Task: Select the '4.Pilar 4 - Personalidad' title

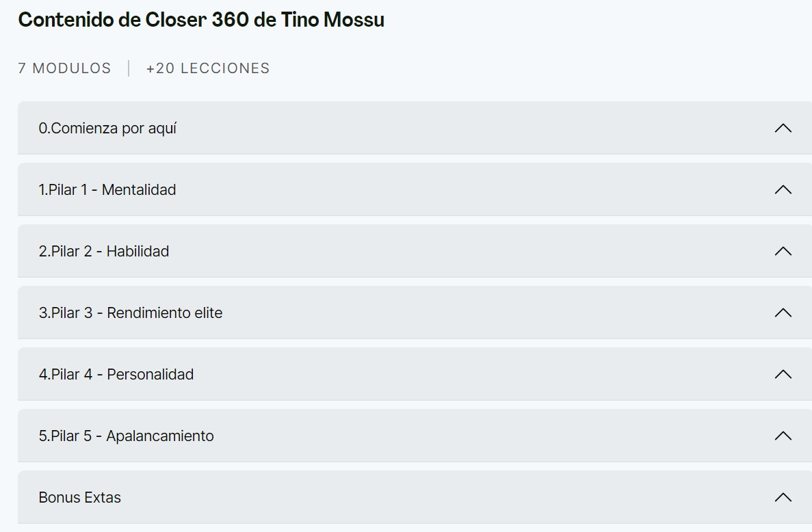Action: [x=116, y=375]
